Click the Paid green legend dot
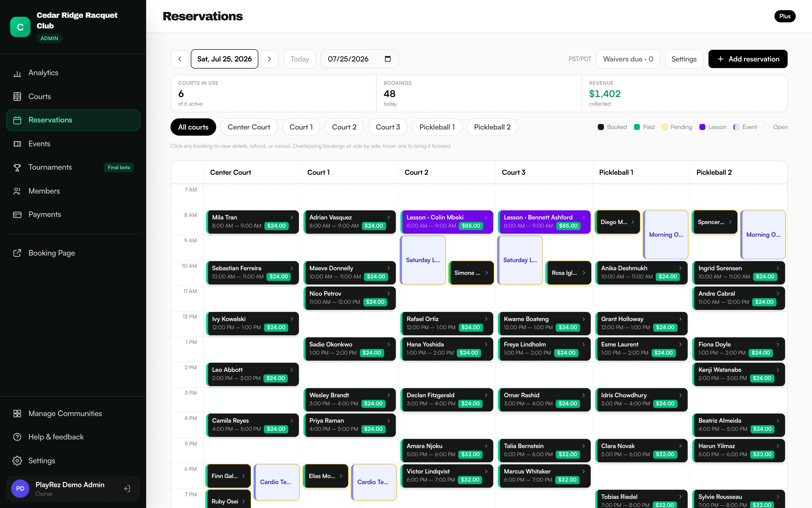This screenshot has height=508, width=812. (636, 127)
